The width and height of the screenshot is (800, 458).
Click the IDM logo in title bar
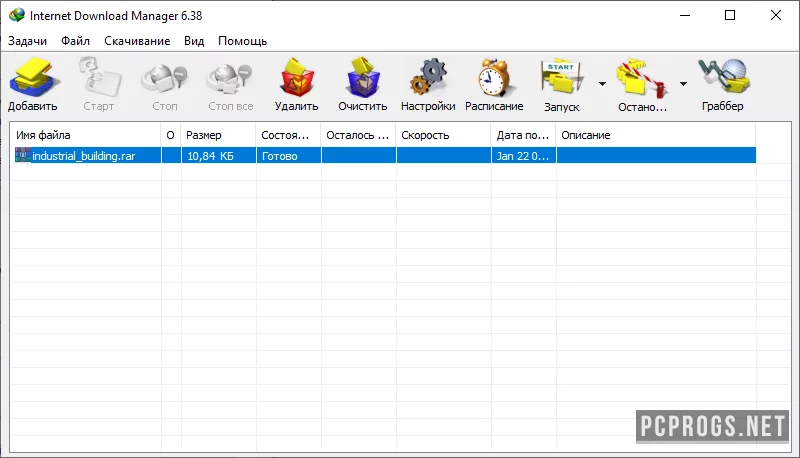point(17,15)
